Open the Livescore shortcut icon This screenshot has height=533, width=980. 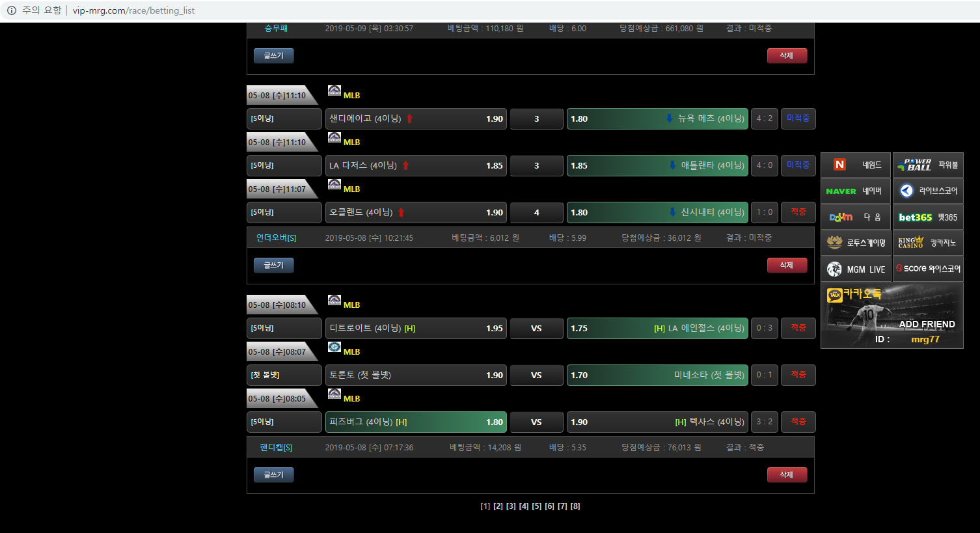point(927,191)
